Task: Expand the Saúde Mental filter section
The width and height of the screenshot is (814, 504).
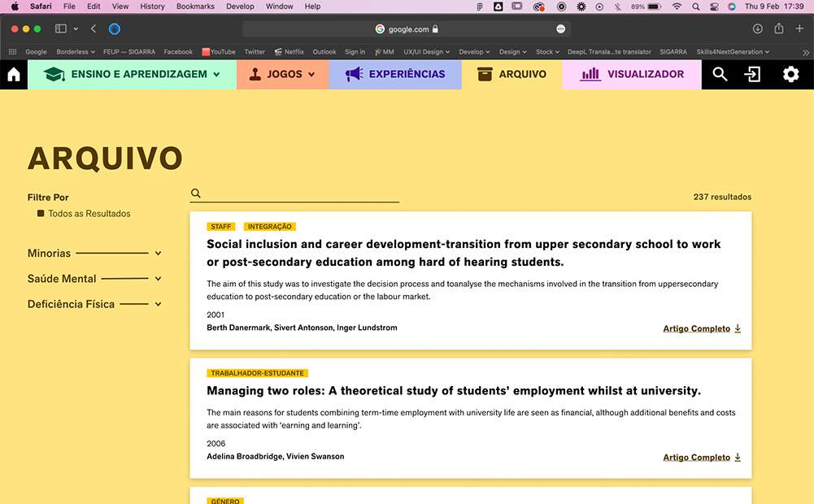Action: click(x=158, y=279)
